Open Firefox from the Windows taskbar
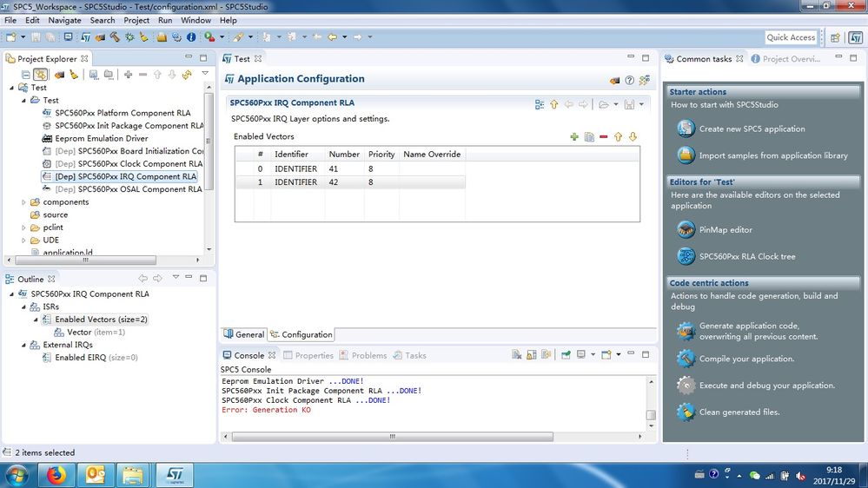The width and height of the screenshot is (868, 488). click(56, 475)
